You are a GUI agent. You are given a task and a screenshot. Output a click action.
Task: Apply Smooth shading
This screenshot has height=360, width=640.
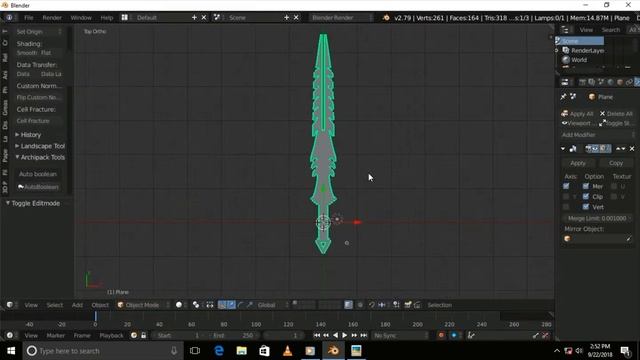27,53
